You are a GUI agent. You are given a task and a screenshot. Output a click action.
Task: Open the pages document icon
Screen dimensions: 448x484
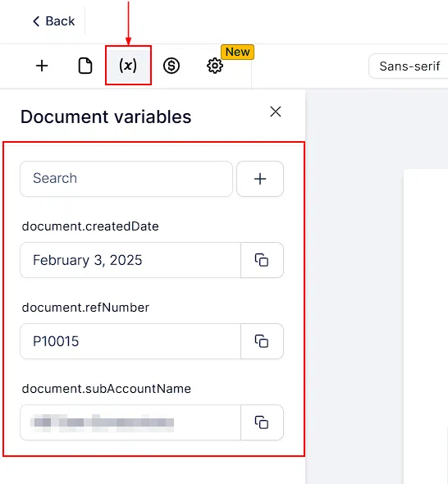pos(85,66)
